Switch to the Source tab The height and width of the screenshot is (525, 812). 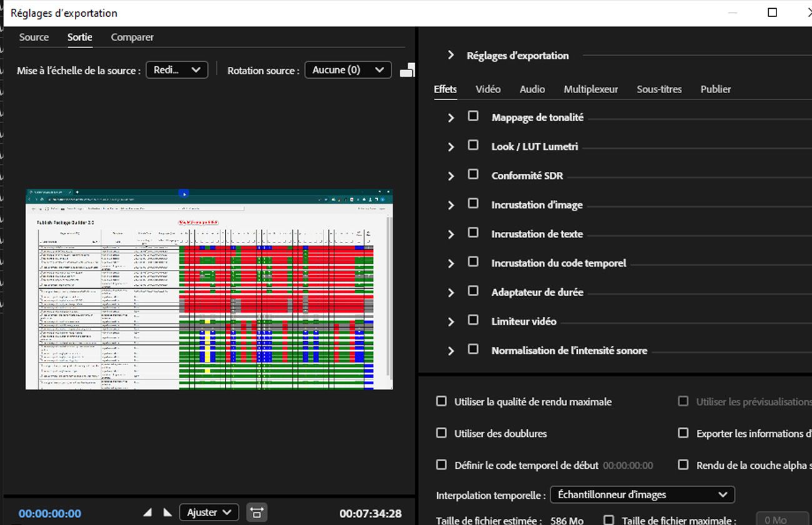coord(34,37)
